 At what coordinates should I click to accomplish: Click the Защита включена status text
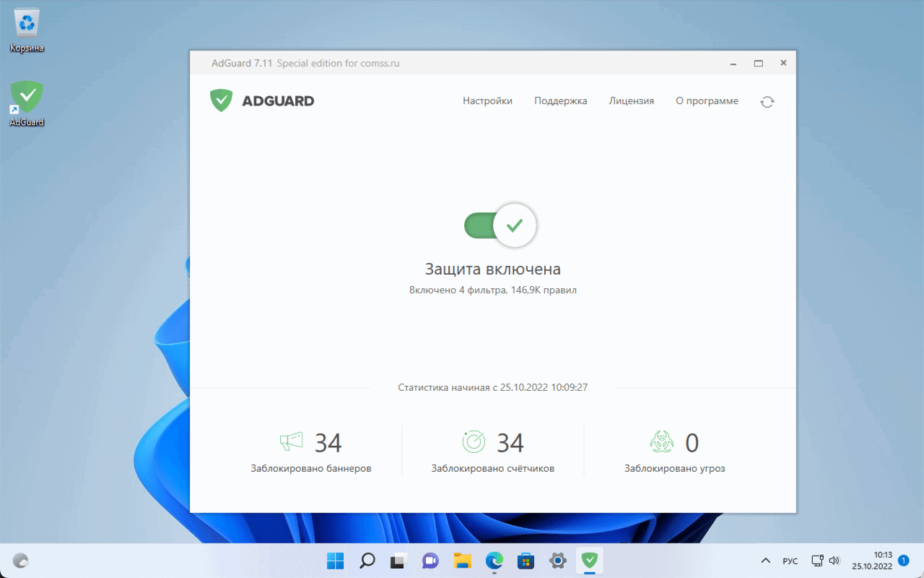(493, 269)
